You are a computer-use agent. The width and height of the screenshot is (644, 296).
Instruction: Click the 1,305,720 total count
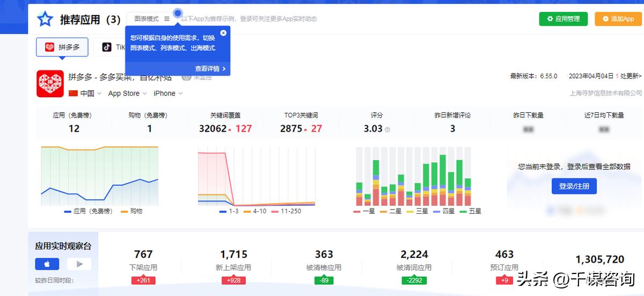point(600,259)
